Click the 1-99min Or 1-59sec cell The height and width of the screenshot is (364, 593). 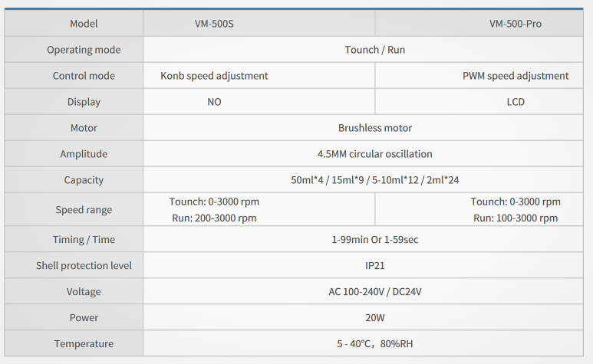pos(375,240)
